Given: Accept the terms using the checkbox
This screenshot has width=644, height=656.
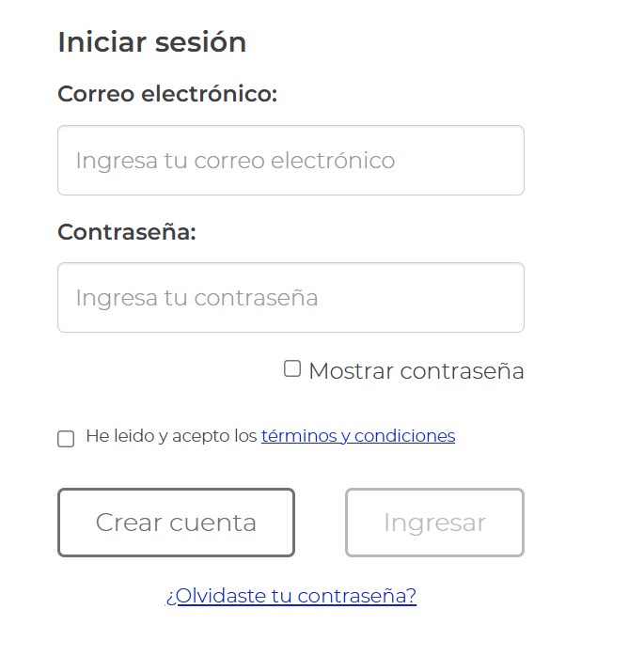Looking at the screenshot, I should coord(66,439).
